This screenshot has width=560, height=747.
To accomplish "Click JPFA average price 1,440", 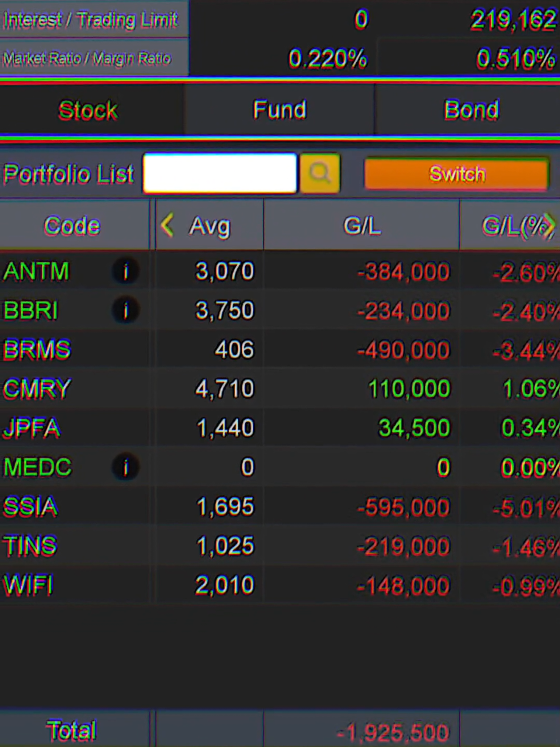I will click(224, 428).
